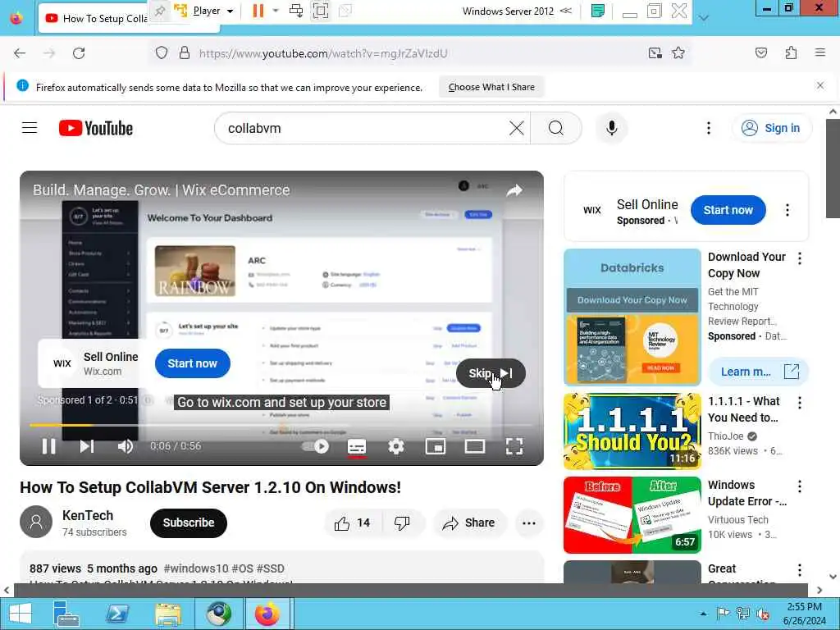
Task: Mute the video volume speaker icon
Action: (x=126, y=446)
